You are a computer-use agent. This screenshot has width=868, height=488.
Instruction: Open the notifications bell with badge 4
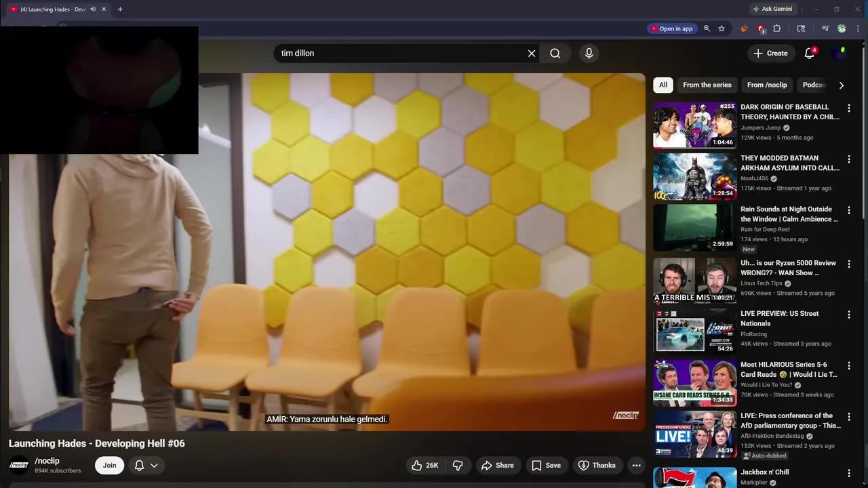[x=809, y=54]
